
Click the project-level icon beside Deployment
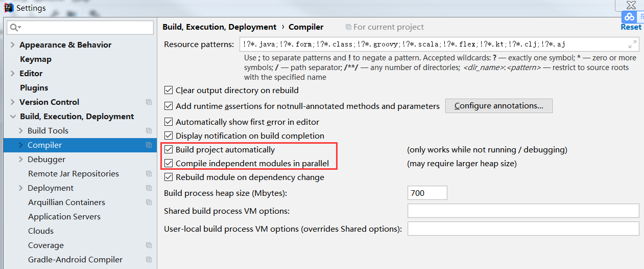tap(149, 188)
